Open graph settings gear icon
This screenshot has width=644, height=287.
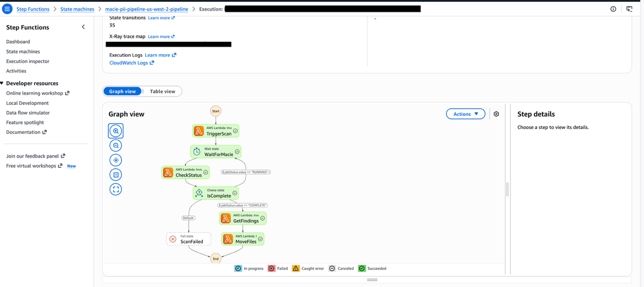pos(496,114)
